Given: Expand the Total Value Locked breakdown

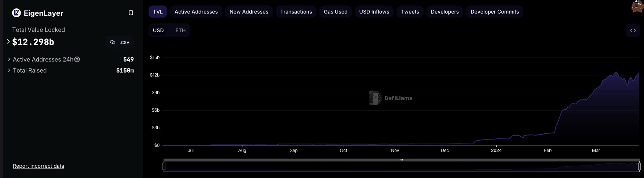Looking at the screenshot, I should pyautogui.click(x=8, y=42).
